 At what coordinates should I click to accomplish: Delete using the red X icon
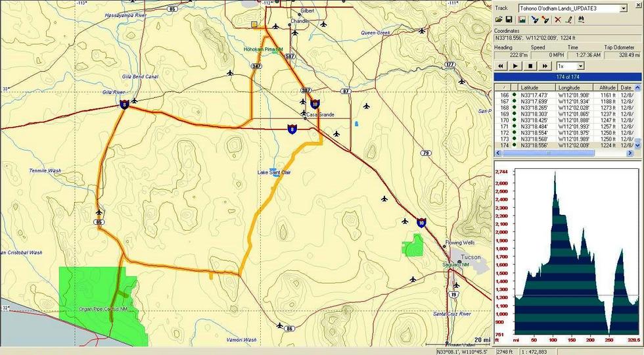(557, 19)
